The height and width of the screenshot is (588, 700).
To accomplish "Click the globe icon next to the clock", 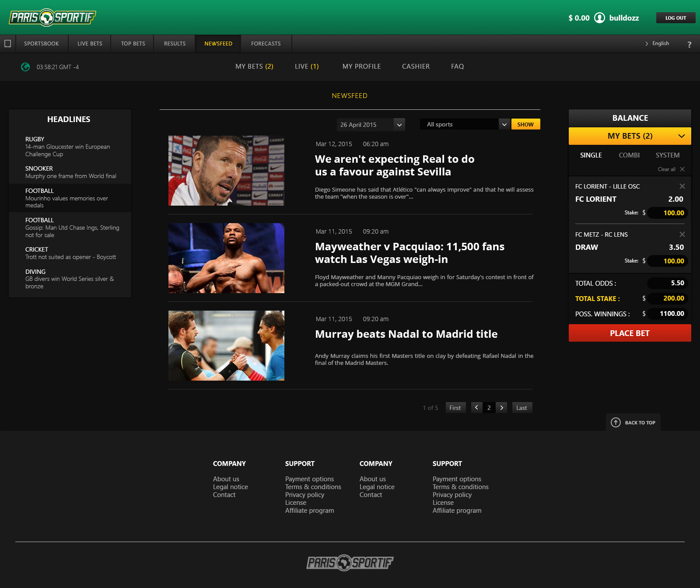I will (x=25, y=67).
